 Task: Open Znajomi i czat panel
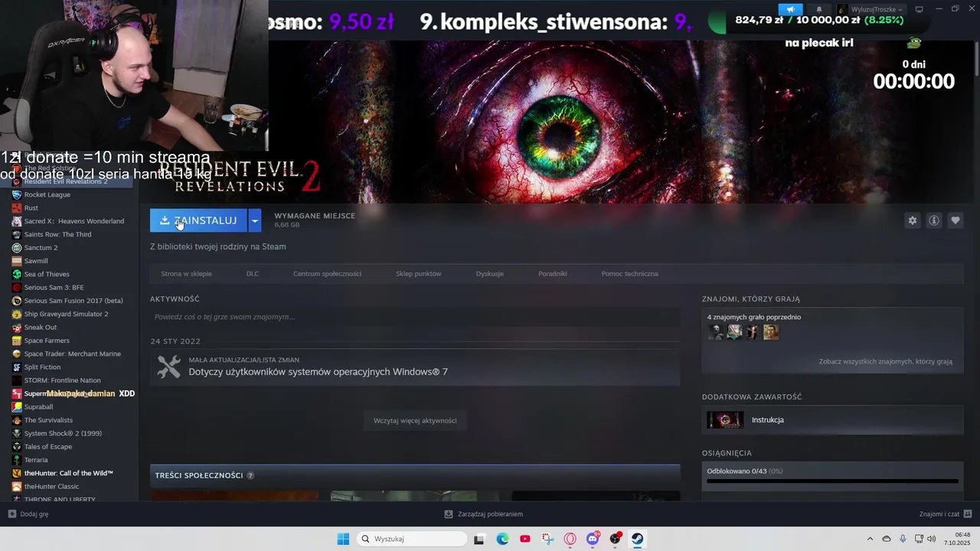click(946, 514)
